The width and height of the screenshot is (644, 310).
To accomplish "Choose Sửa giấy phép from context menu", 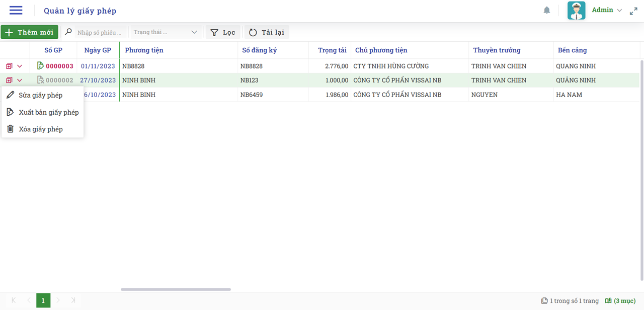I will pyautogui.click(x=40, y=95).
